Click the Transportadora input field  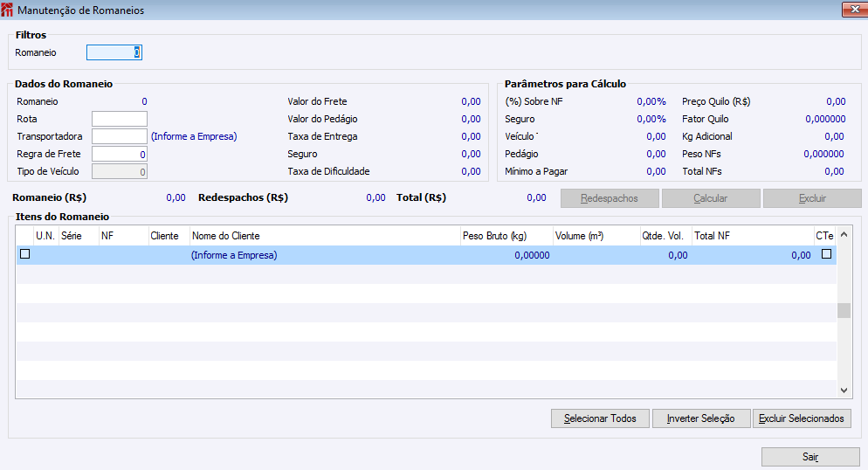click(x=120, y=136)
